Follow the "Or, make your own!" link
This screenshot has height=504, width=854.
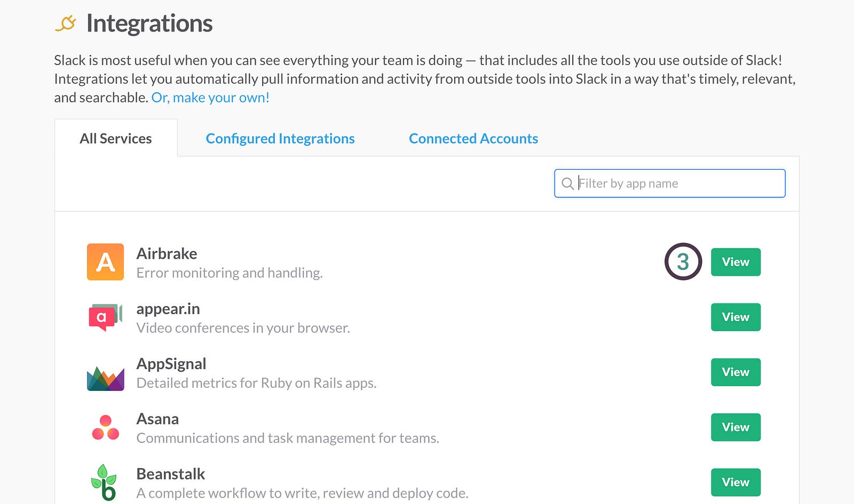[x=210, y=98]
